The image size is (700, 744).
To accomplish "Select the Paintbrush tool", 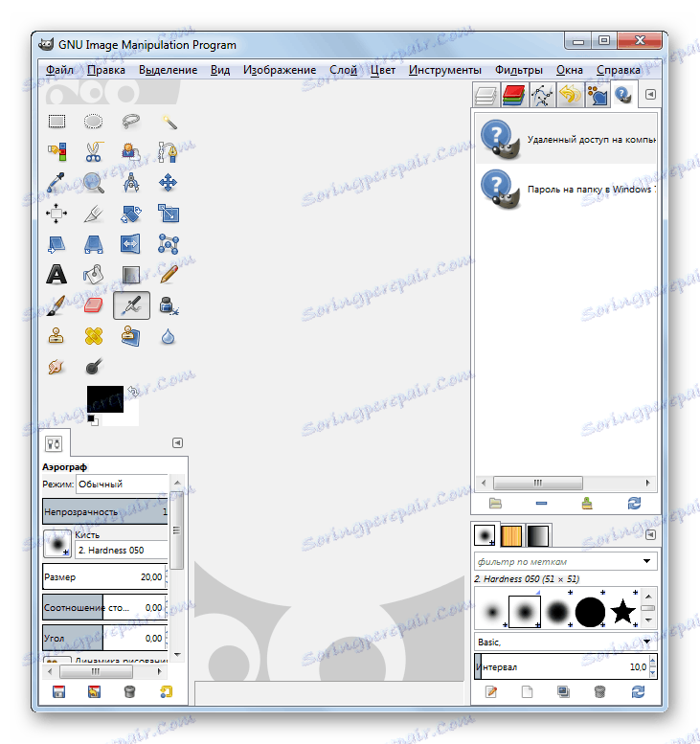I will pyautogui.click(x=56, y=305).
